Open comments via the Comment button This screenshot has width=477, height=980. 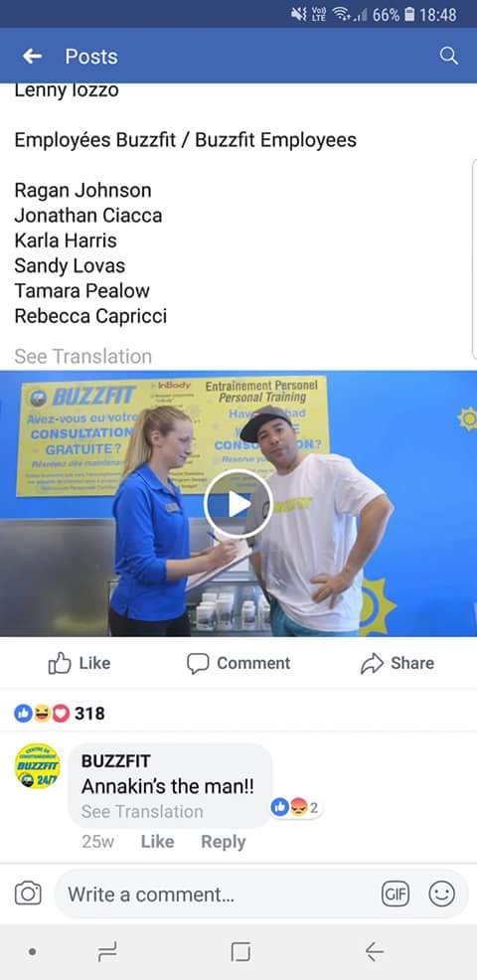[x=238, y=663]
